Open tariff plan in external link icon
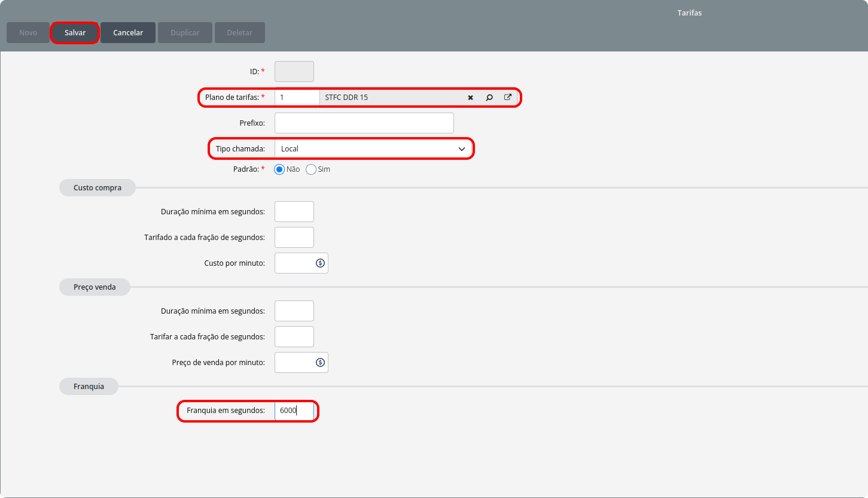This screenshot has height=498, width=868. point(508,98)
